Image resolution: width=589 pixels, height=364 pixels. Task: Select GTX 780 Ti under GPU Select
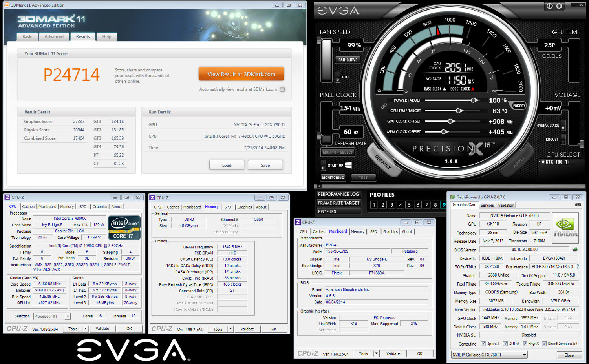[554, 162]
